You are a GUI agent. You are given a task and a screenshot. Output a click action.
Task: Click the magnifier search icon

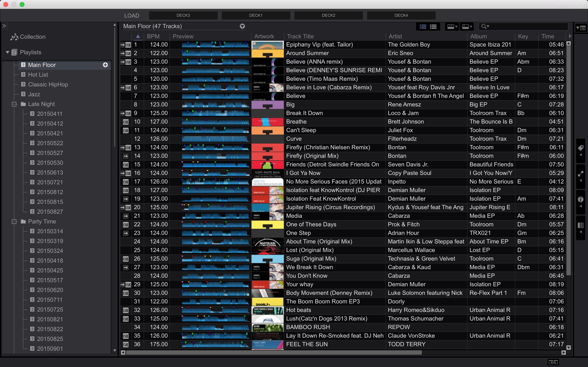(x=484, y=26)
